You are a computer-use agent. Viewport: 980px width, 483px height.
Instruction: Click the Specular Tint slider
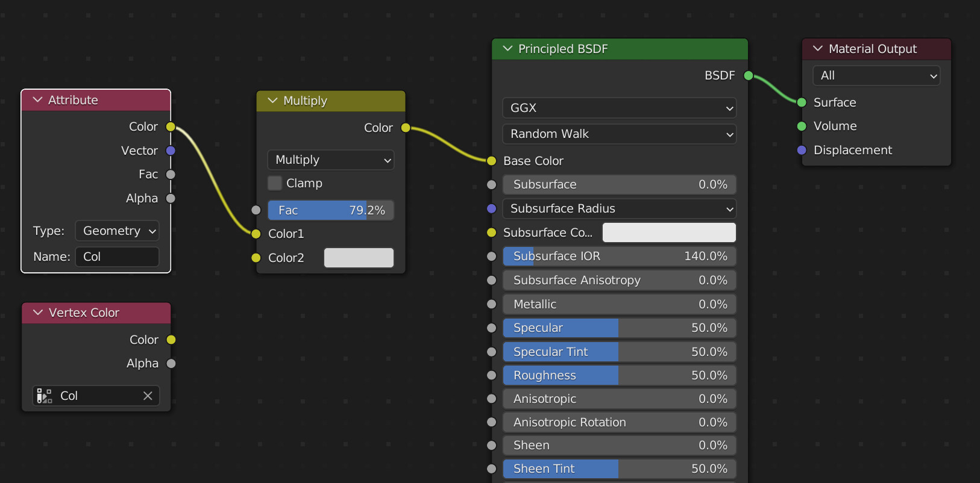pos(620,352)
